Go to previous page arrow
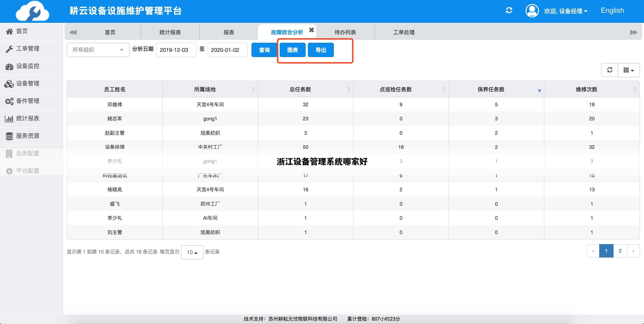 click(x=593, y=251)
